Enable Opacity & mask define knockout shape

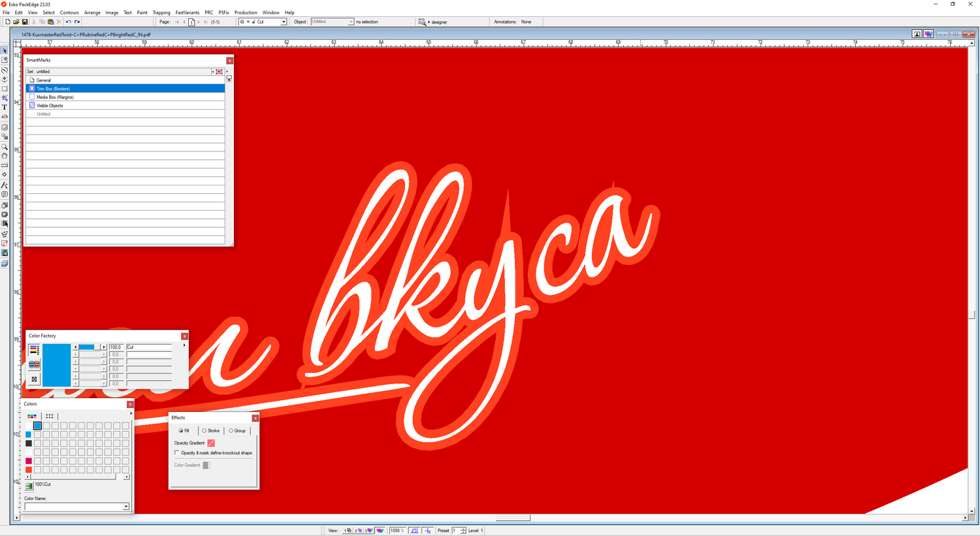[x=177, y=452]
